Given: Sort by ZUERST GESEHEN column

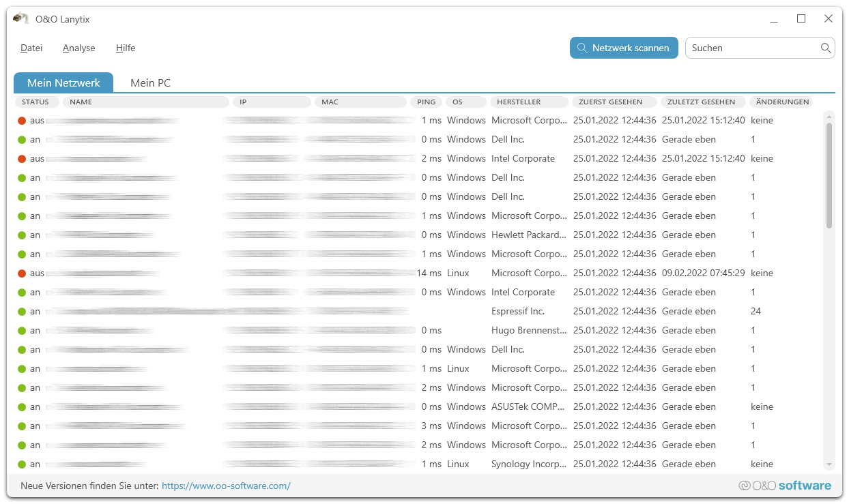Looking at the screenshot, I should click(x=614, y=102).
